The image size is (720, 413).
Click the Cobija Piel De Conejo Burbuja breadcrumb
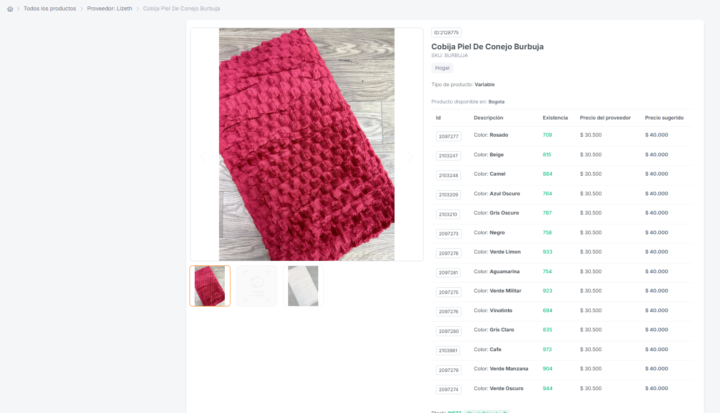click(x=181, y=9)
